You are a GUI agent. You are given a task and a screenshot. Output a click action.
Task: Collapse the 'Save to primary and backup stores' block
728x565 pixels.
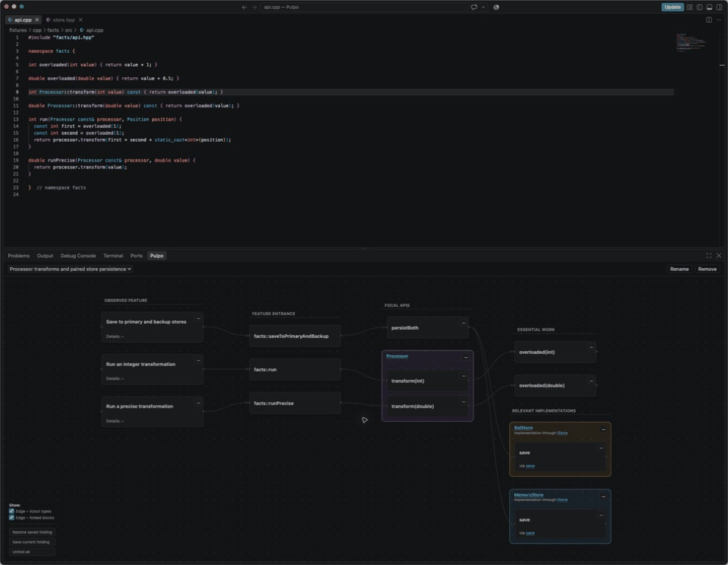199,319
